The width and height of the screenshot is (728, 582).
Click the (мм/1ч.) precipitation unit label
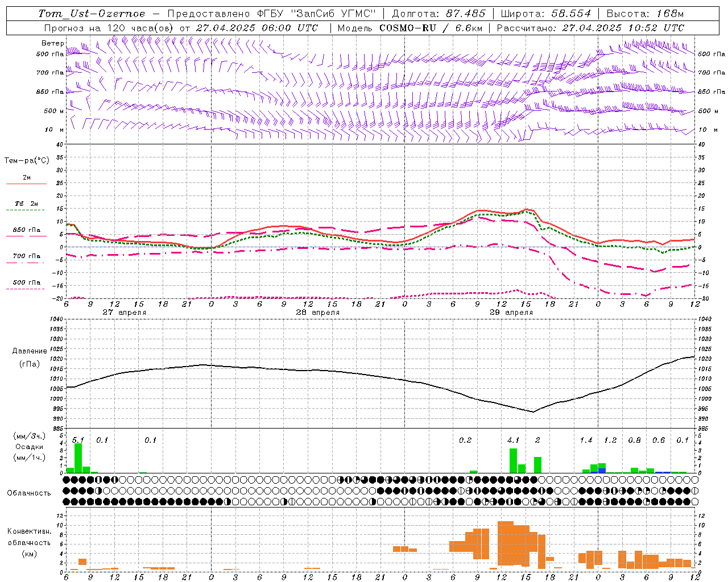(29, 458)
